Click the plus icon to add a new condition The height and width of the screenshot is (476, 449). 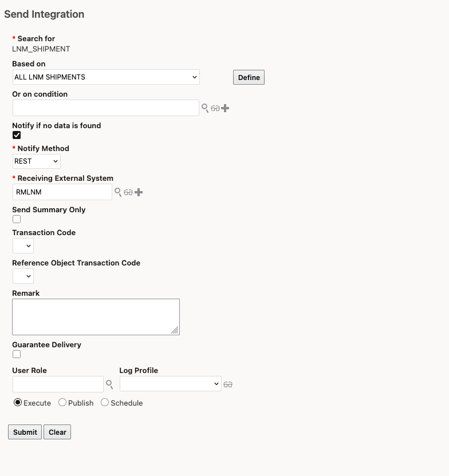224,108
